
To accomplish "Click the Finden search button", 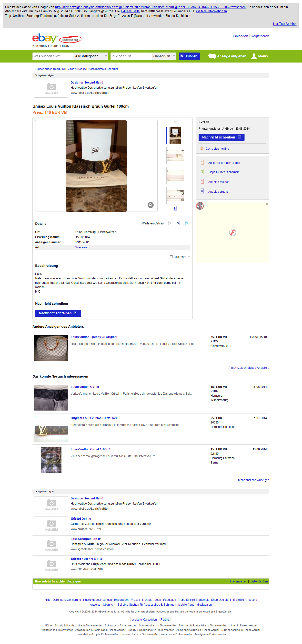I will (x=189, y=56).
